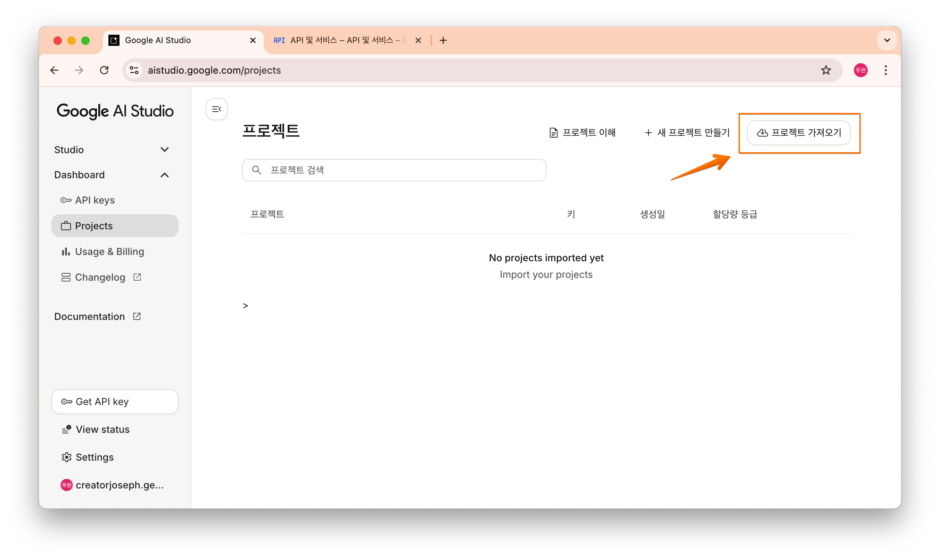Click the Get API key button
This screenshot has width=940, height=560.
coord(115,402)
